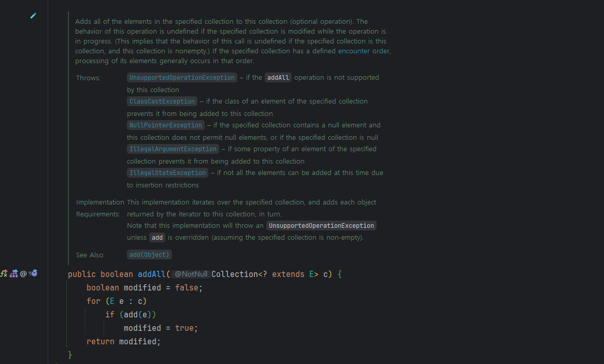Open the add(Object) See Also link
Screen dimensions: 604x364
click(149, 255)
